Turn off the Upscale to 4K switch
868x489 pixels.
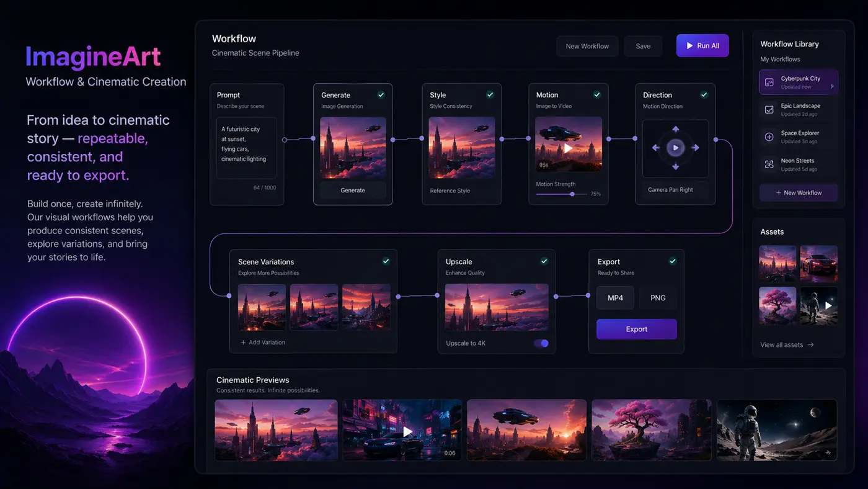click(541, 343)
